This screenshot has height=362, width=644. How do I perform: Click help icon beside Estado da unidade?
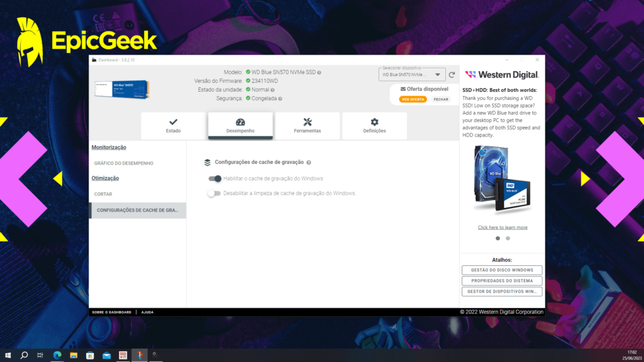[272, 90]
